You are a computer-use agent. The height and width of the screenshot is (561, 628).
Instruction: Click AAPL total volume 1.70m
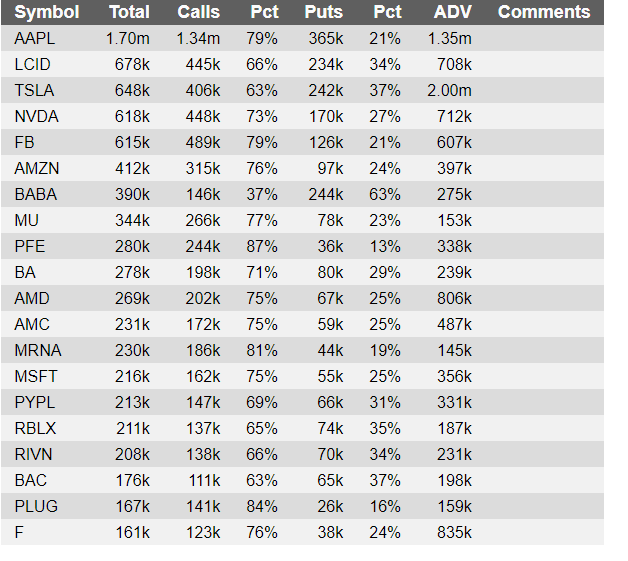click(x=127, y=38)
